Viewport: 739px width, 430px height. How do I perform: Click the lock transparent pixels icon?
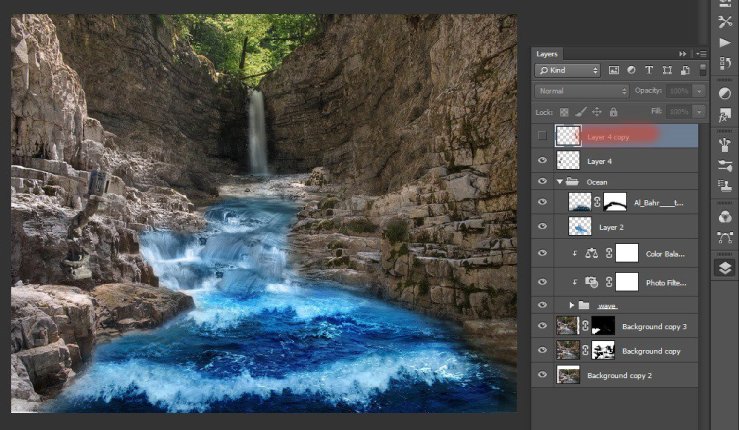tap(564, 111)
